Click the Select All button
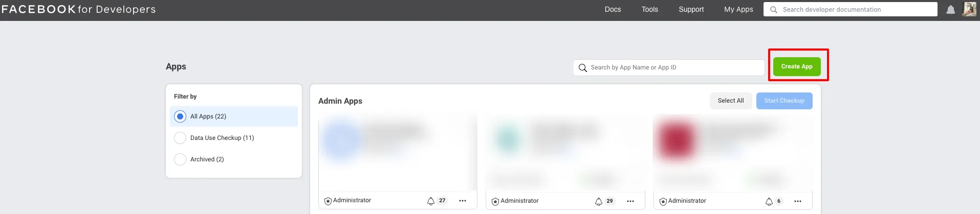 [x=731, y=101]
